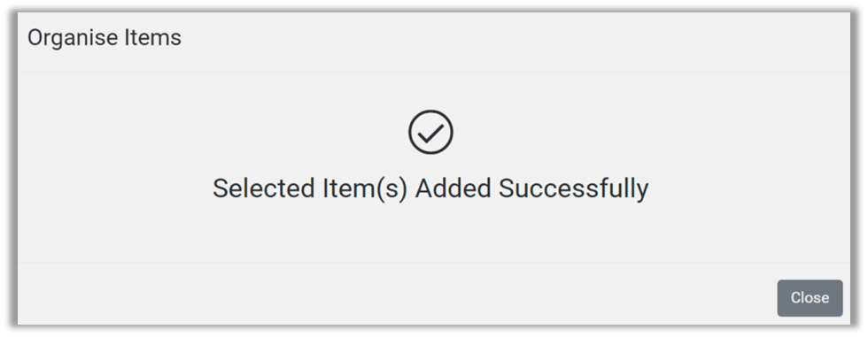Screen dimensions: 868x337
Task: Click the grey Close button in the footer
Action: pos(810,298)
